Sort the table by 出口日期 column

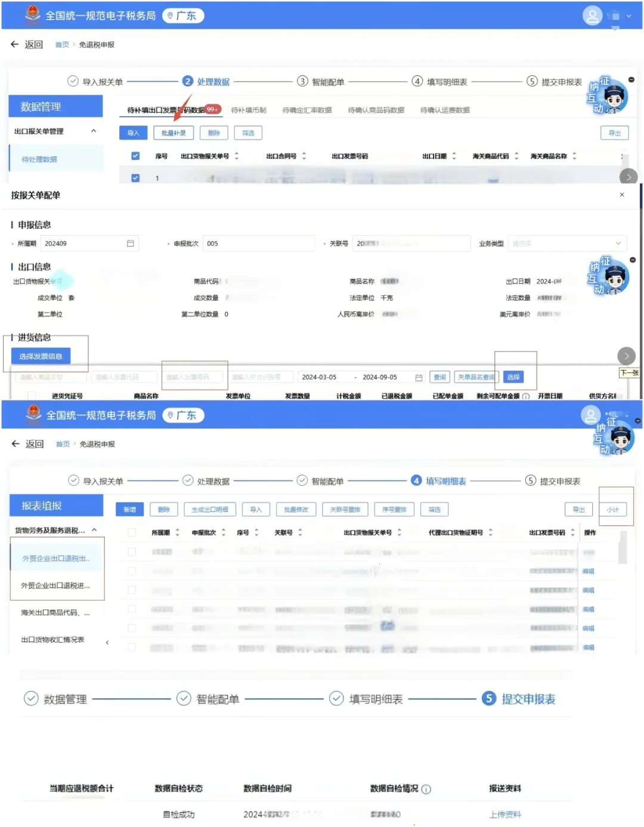pos(454,155)
